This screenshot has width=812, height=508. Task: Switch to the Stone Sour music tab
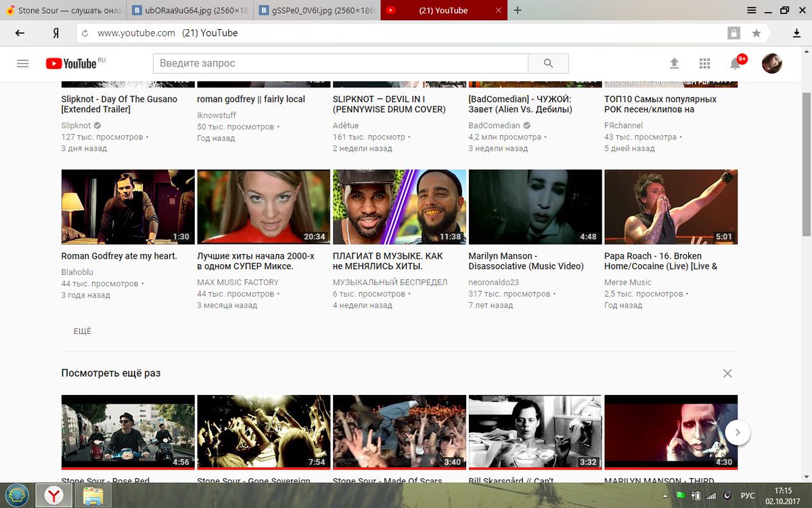tap(63, 10)
